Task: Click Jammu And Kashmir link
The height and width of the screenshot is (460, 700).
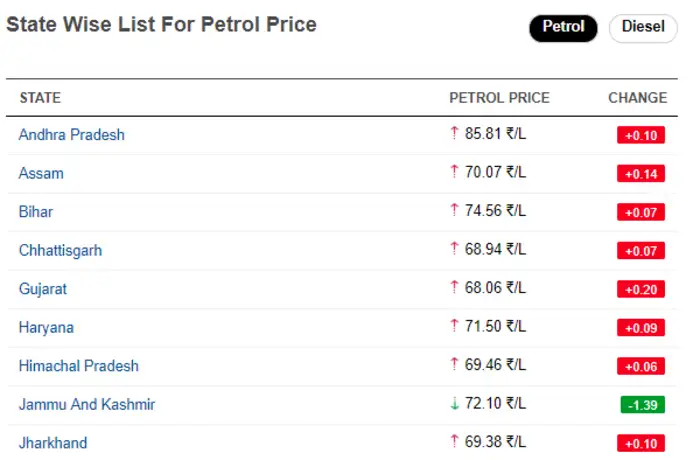Action: tap(86, 404)
